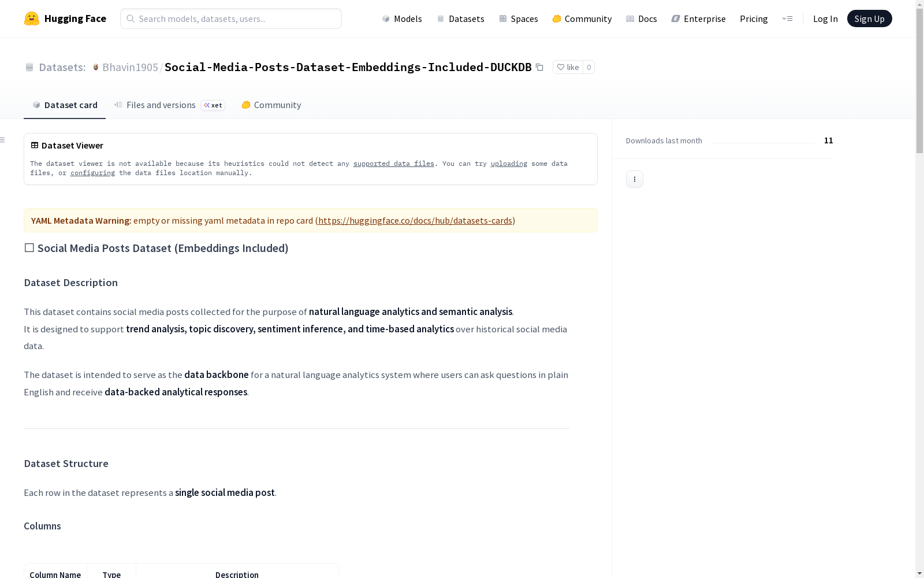The image size is (924, 578).
Task: Click the search magnifier icon
Action: [131, 18]
